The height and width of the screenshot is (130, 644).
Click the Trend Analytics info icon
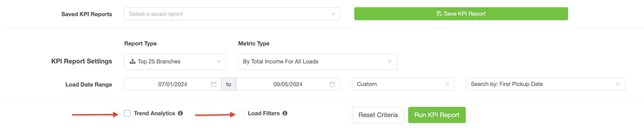(180, 113)
